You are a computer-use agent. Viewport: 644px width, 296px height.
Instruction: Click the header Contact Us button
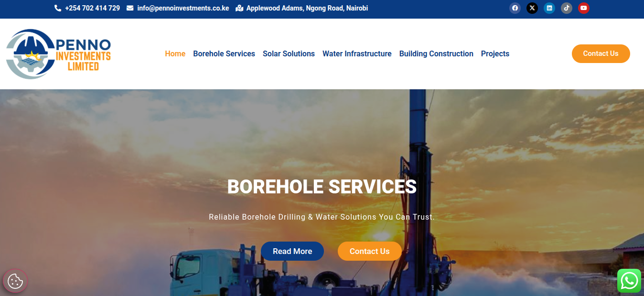coord(601,53)
